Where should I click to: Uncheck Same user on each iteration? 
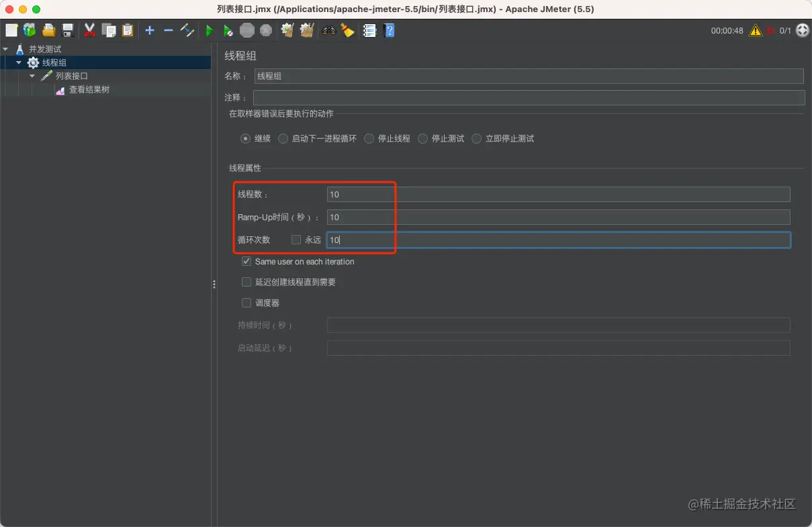coord(246,261)
